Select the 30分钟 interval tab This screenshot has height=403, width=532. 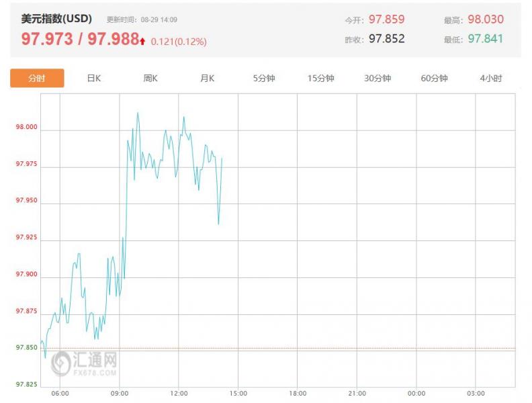coord(378,78)
